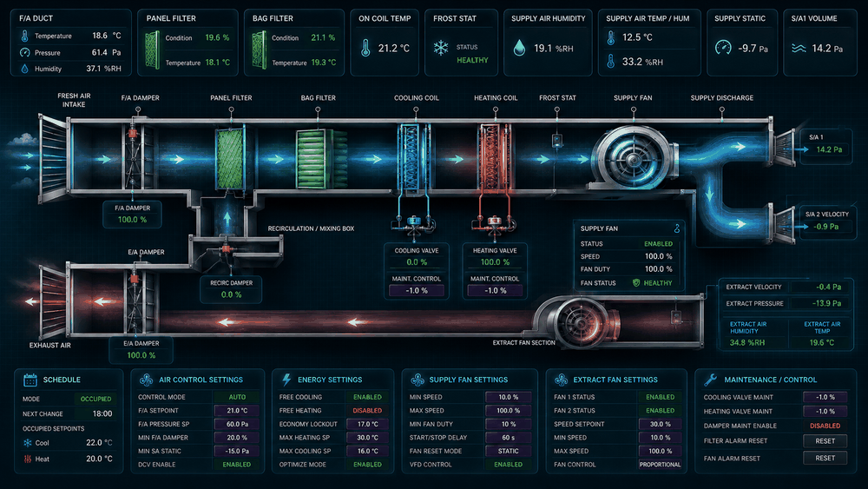Toggle DCV Enable setting
Screen dimensions: 868x489
pos(237,465)
